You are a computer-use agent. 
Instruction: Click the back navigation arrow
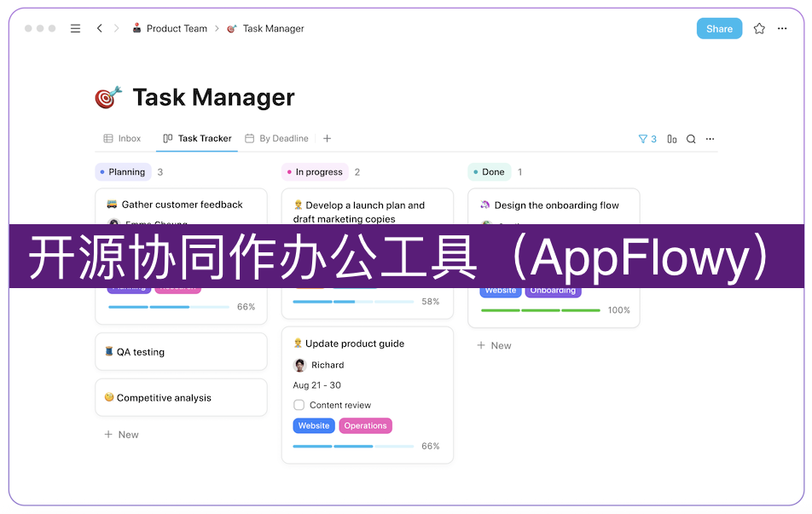tap(100, 28)
